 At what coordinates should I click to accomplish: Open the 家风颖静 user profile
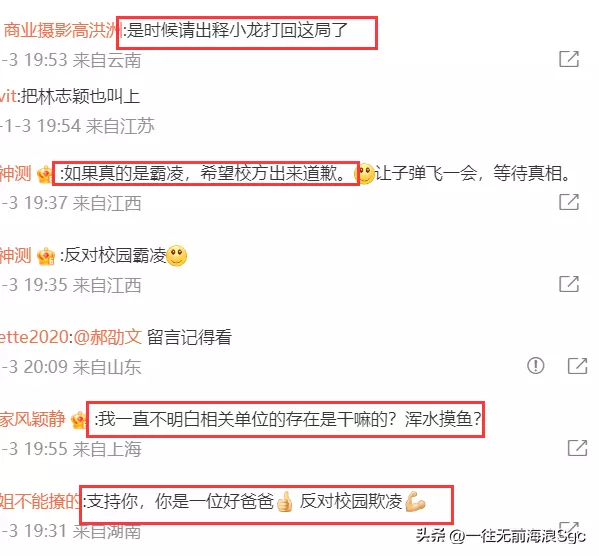coord(33,419)
